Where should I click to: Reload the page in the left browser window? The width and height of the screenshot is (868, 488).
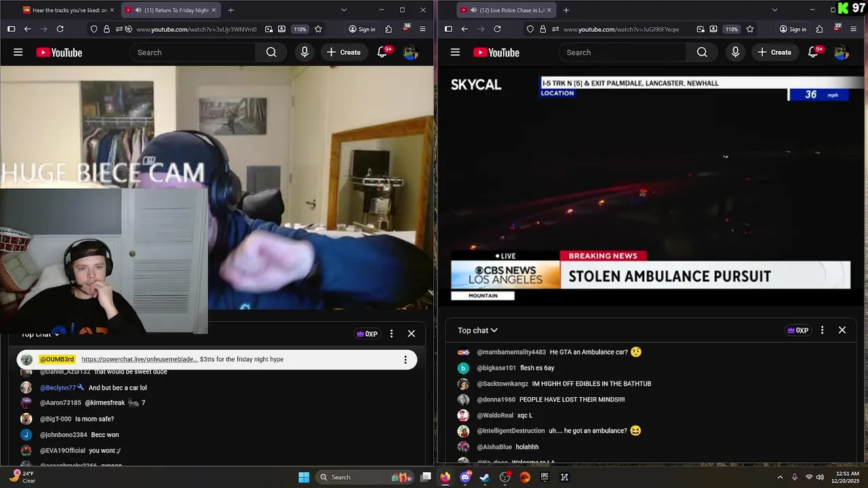[x=60, y=29]
